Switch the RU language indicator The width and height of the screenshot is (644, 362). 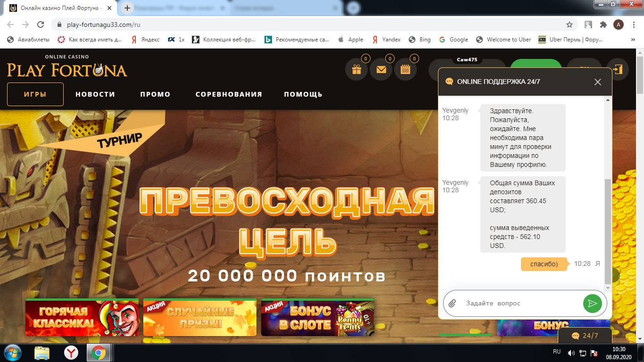pos(557,352)
